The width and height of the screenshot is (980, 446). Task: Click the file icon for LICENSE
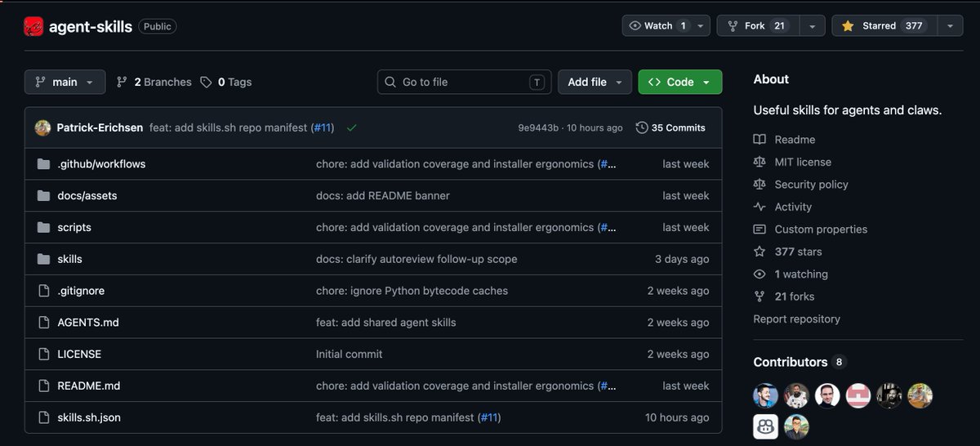(x=43, y=355)
